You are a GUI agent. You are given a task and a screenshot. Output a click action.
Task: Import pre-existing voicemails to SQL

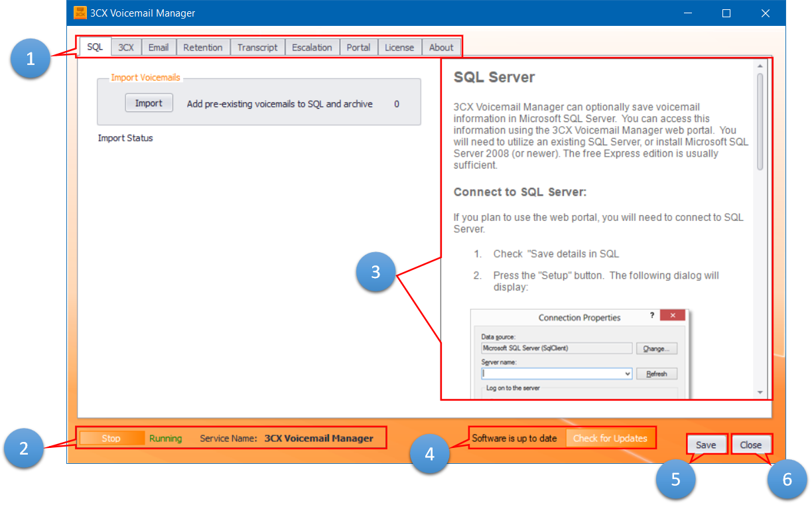tap(149, 103)
